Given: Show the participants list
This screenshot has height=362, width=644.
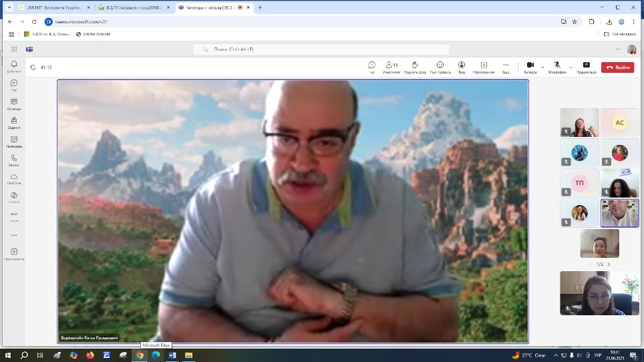Looking at the screenshot, I should [391, 67].
